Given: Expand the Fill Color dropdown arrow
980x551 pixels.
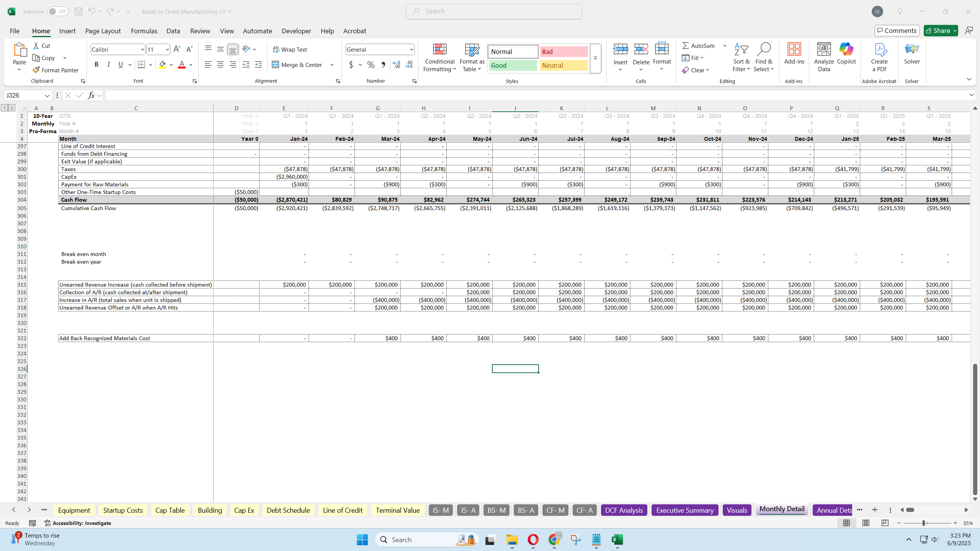Looking at the screenshot, I should click(171, 65).
